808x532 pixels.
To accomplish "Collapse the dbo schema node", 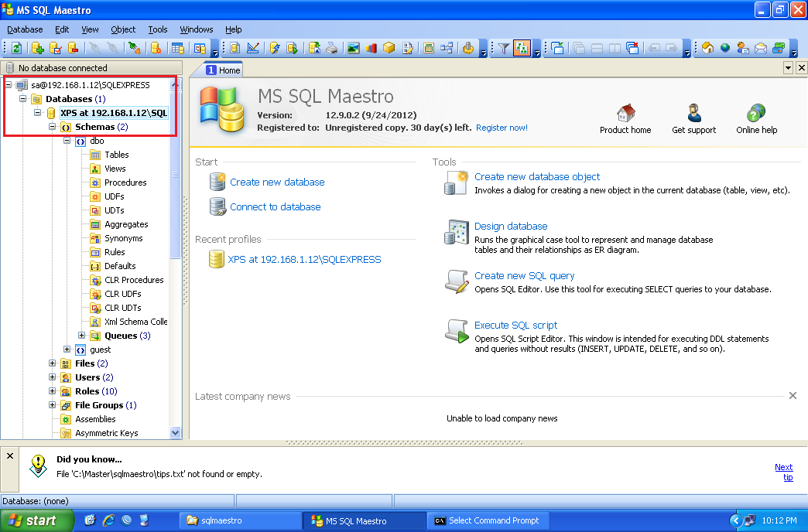I will (67, 140).
